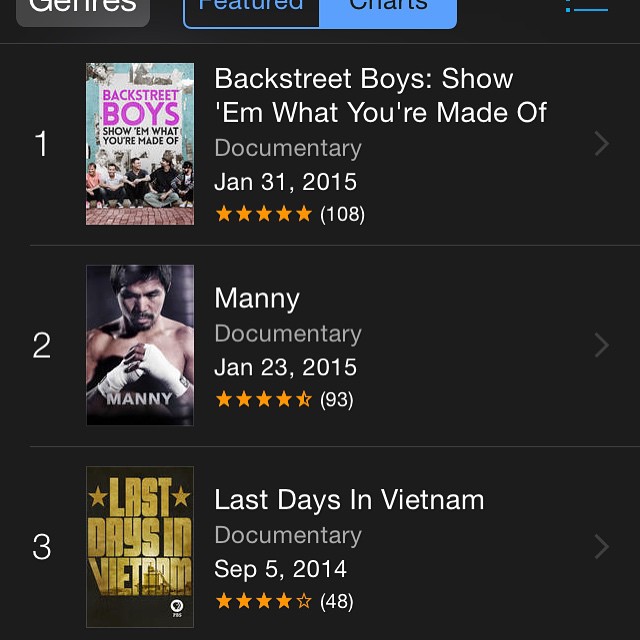This screenshot has width=640, height=640.
Task: Tap the star rating under Manny
Action: [264, 400]
